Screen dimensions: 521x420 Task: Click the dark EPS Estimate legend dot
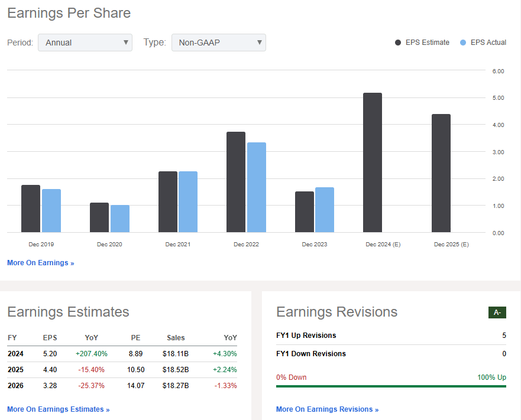[397, 43]
